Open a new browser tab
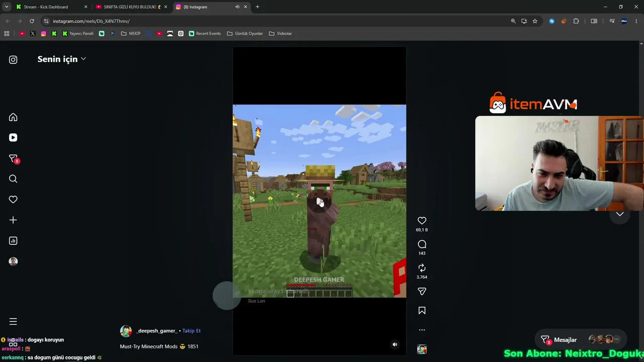This screenshot has height=362, width=644. (x=258, y=7)
